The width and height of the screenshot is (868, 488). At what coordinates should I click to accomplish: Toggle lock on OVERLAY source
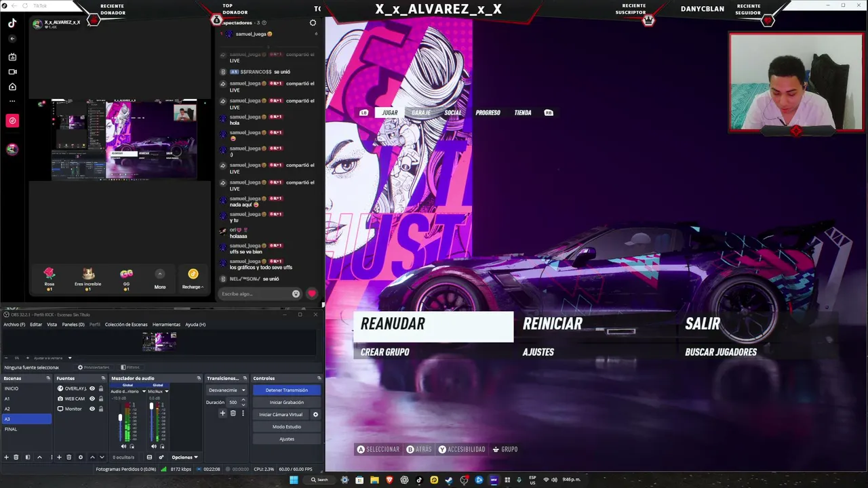point(101,388)
